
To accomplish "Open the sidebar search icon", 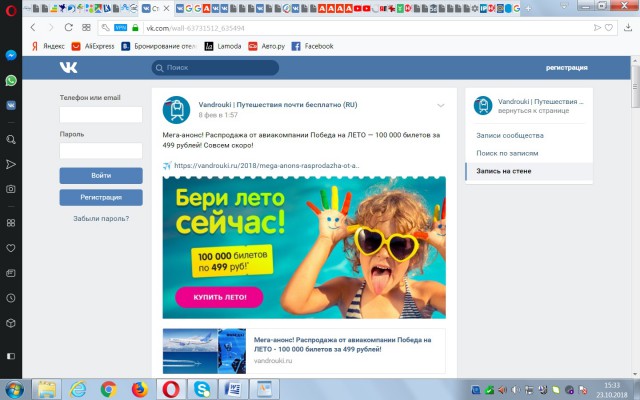I will [11, 140].
